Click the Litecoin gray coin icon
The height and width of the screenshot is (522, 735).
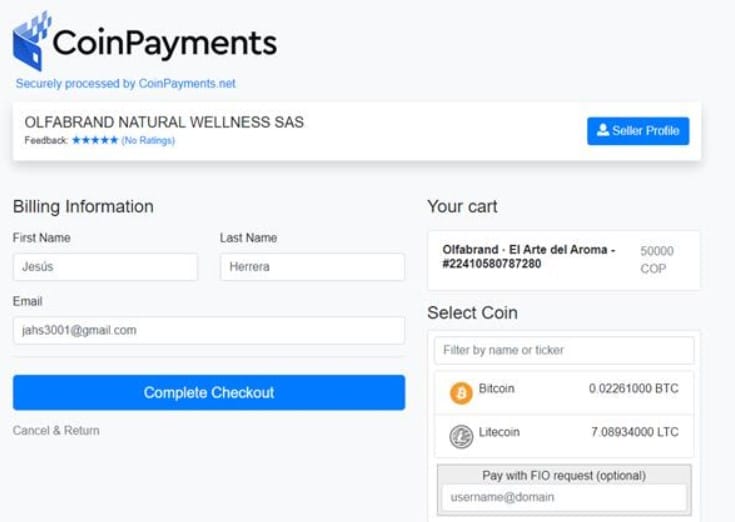(x=461, y=436)
